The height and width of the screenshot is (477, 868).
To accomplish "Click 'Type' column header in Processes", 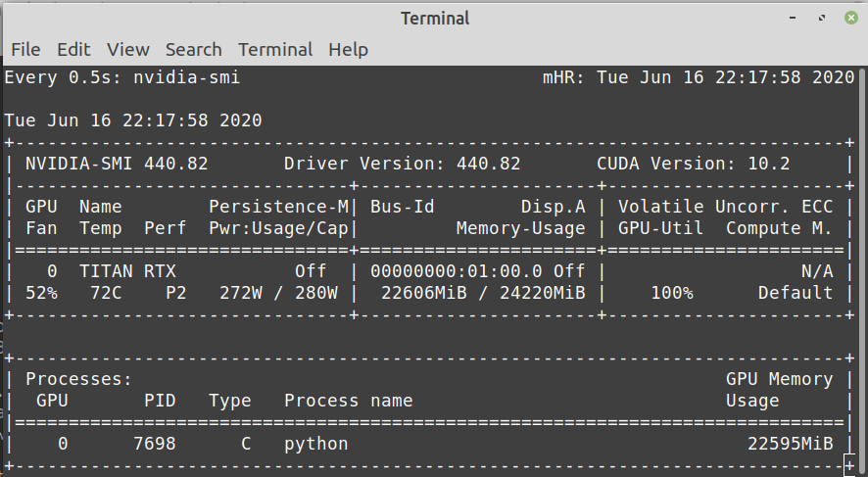I will pos(229,402).
